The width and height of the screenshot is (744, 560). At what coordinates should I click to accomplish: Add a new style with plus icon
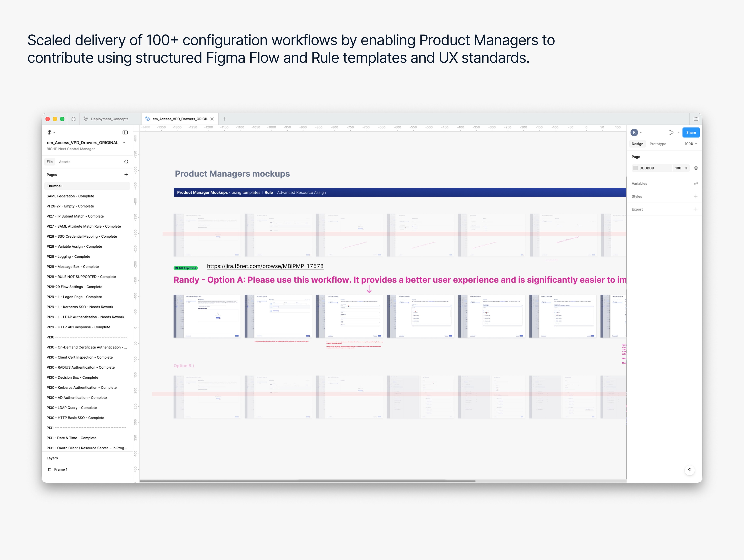(x=696, y=196)
